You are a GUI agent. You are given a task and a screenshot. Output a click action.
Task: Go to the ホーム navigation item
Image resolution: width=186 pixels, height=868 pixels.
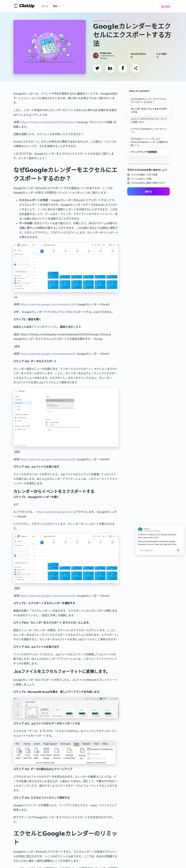(45, 6)
